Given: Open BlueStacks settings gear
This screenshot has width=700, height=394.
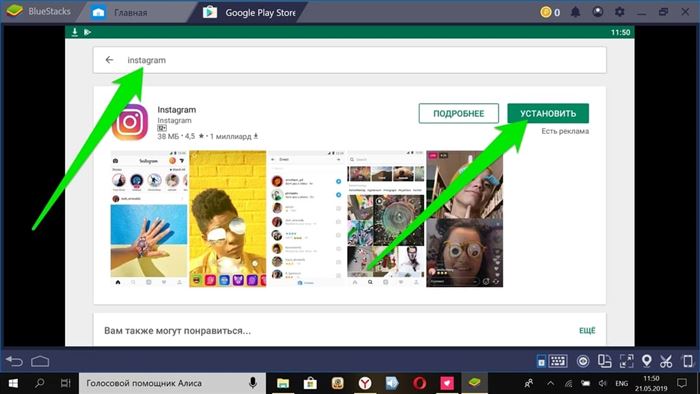Looking at the screenshot, I should coord(619,12).
